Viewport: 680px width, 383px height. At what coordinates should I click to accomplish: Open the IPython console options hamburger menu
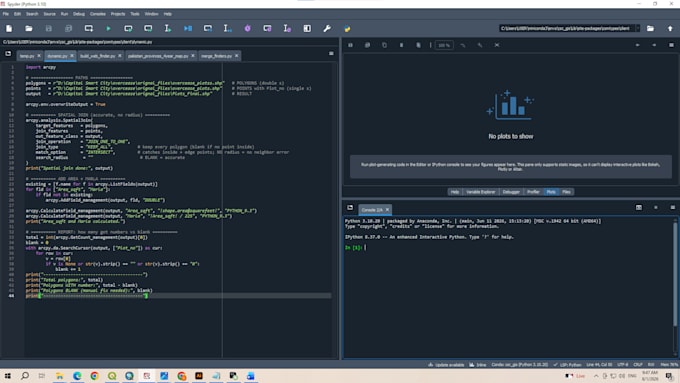[673, 208]
